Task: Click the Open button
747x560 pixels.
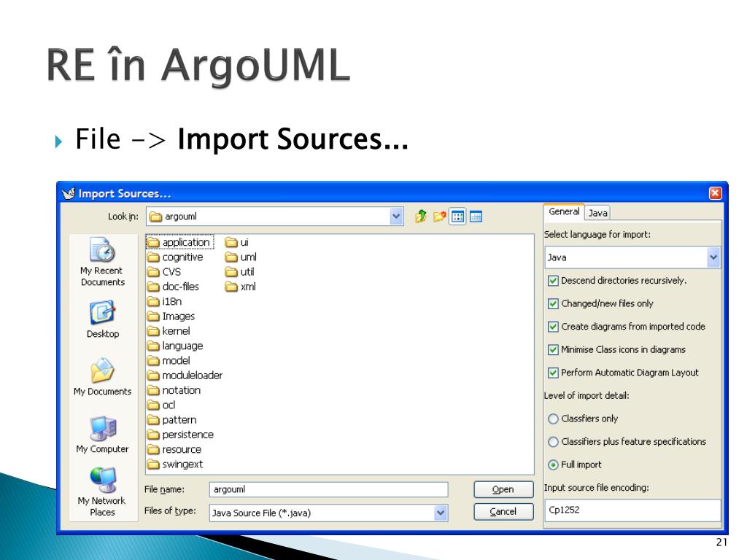Action: [503, 489]
